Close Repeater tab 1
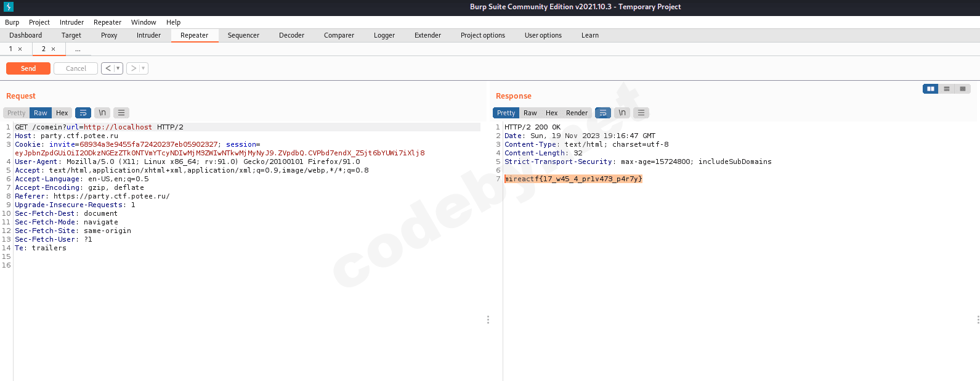 click(20, 49)
